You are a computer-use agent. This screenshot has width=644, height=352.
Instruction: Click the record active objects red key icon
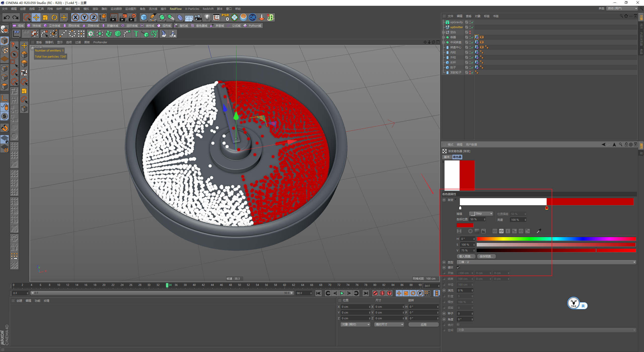375,293
